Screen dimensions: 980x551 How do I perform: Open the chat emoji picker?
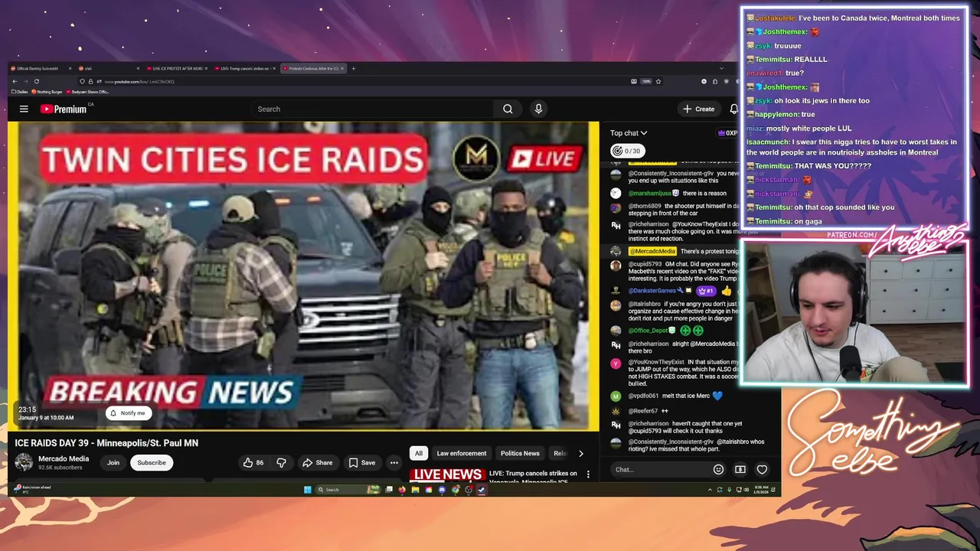(718, 469)
